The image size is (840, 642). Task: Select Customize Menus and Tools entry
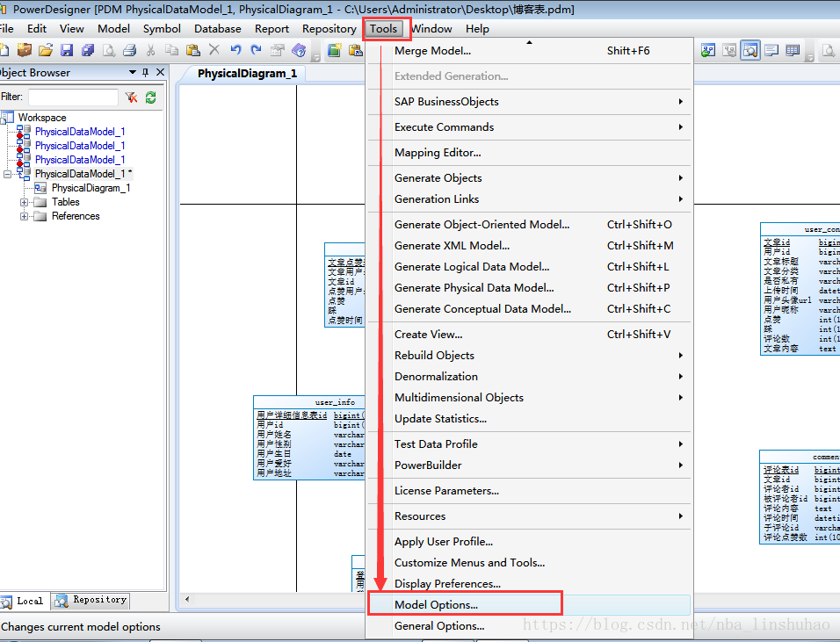[529, 563]
